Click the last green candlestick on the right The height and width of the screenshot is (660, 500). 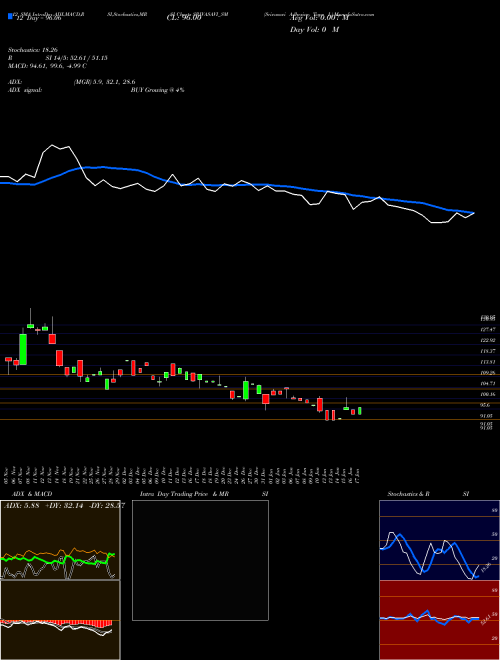(359, 411)
